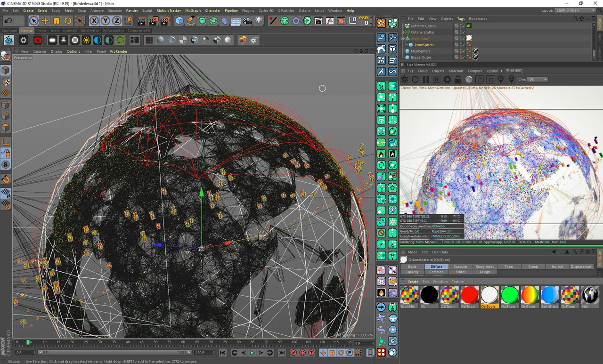Toggle MainSphere enabled checkmark

pyautogui.click(x=463, y=51)
